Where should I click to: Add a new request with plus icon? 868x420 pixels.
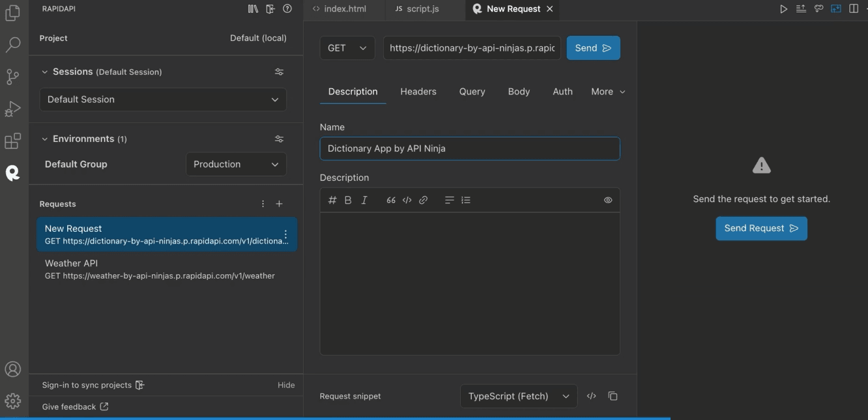(279, 204)
